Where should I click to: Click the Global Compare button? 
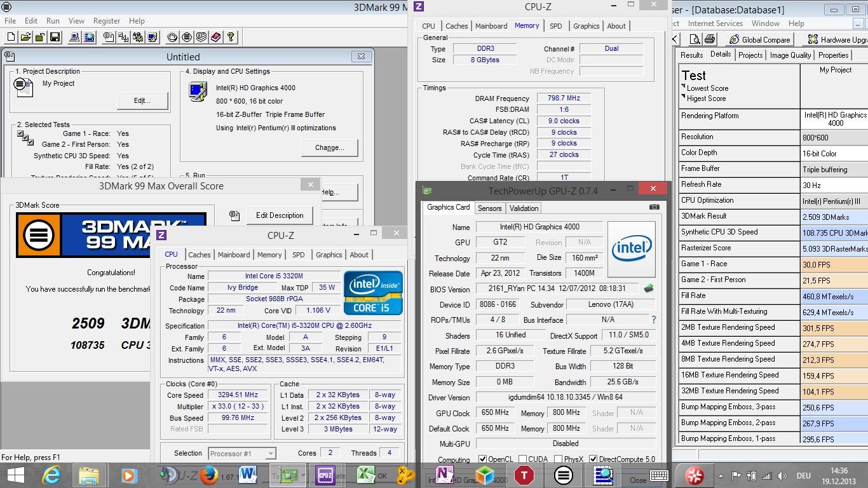point(759,39)
